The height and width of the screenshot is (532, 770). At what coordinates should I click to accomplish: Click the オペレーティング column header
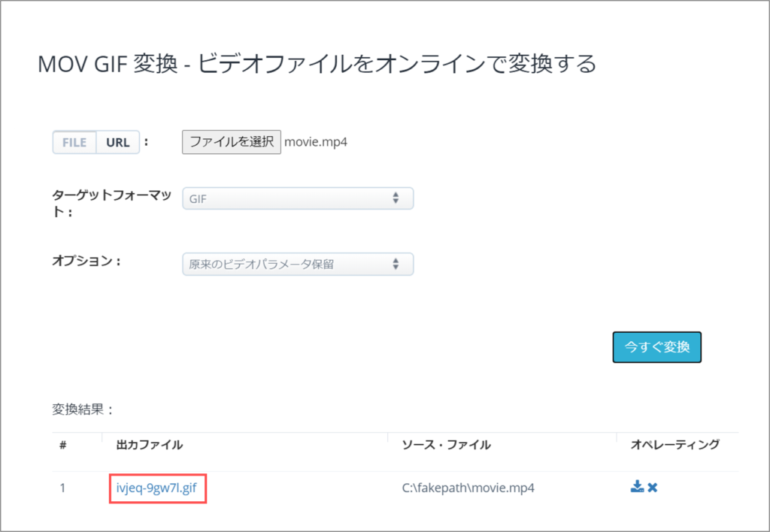pyautogui.click(x=675, y=445)
